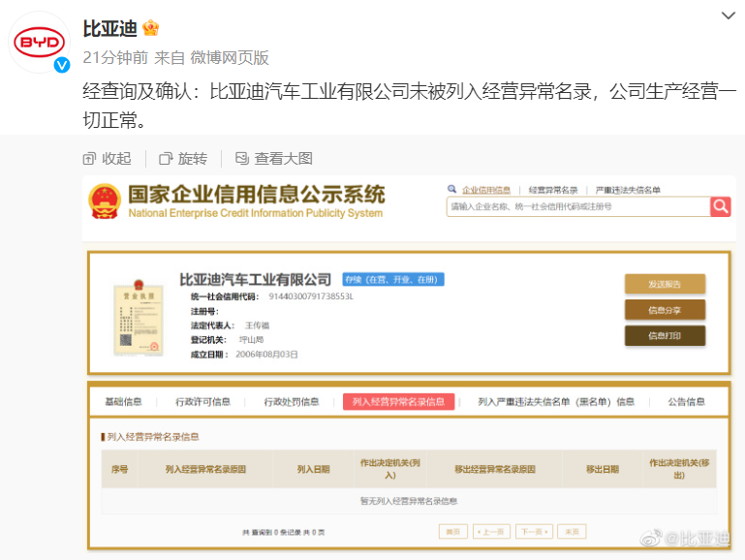Collapse the image with 收起
The height and width of the screenshot is (560, 745).
point(107,158)
